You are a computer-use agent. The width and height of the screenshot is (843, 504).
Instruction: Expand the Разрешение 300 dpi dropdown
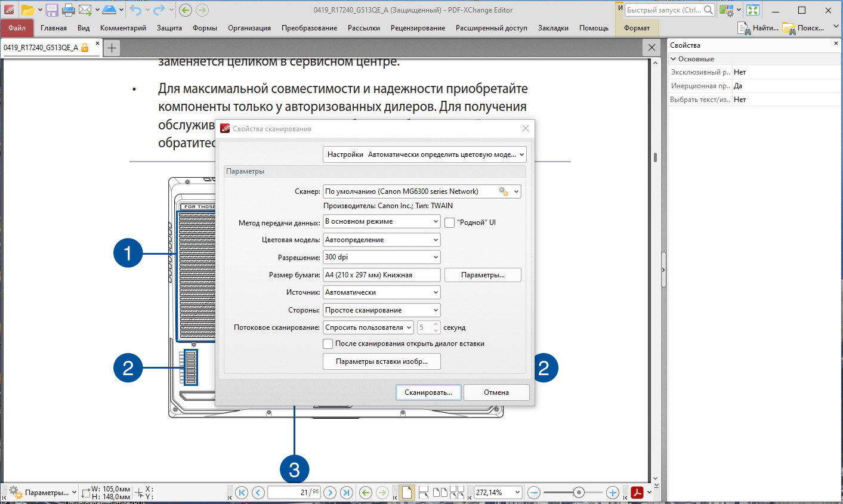point(382,257)
